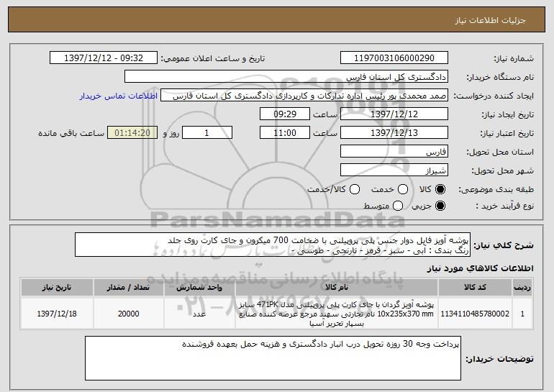Click the نام کالا column header

[337, 288]
